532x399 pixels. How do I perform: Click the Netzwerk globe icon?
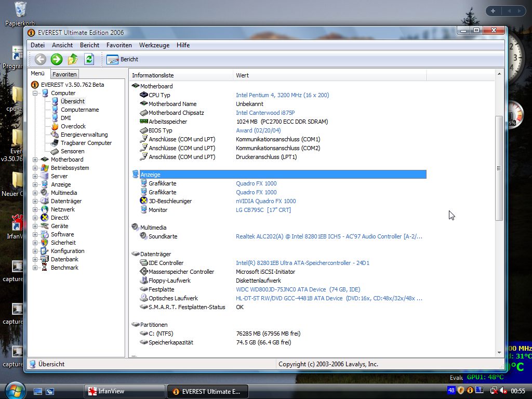pos(45,209)
